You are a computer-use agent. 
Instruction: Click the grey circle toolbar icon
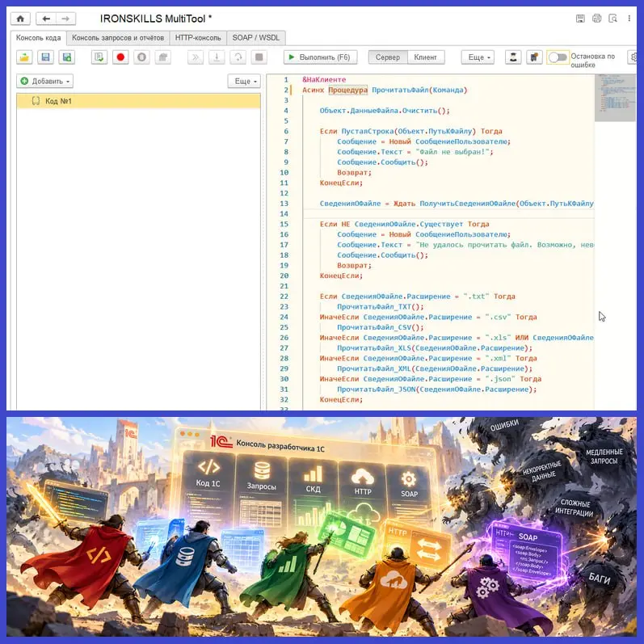pyautogui.click(x=141, y=57)
